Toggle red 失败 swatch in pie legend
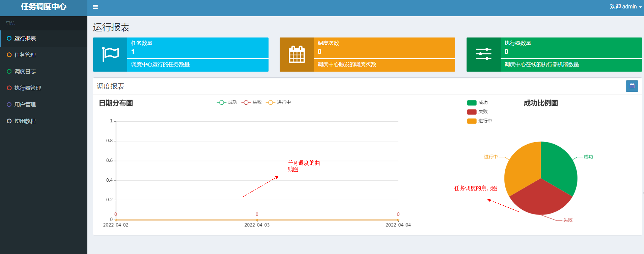The image size is (644, 254). (472, 112)
